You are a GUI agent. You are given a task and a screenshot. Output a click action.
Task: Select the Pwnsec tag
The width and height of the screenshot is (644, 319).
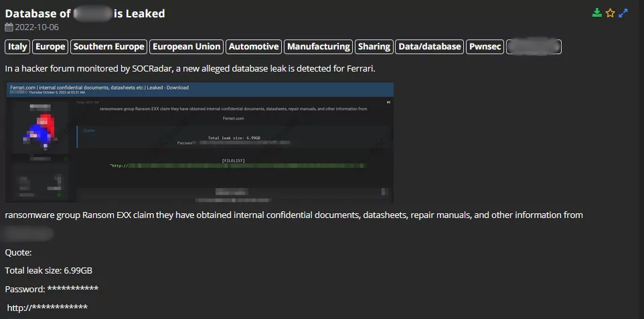pos(485,47)
